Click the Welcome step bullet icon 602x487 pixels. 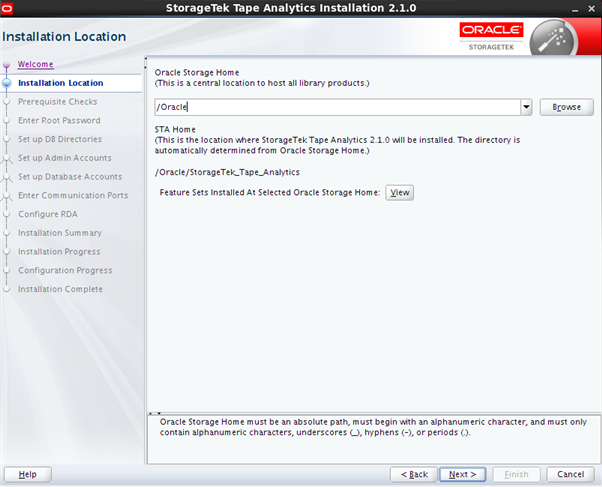[x=7, y=65]
